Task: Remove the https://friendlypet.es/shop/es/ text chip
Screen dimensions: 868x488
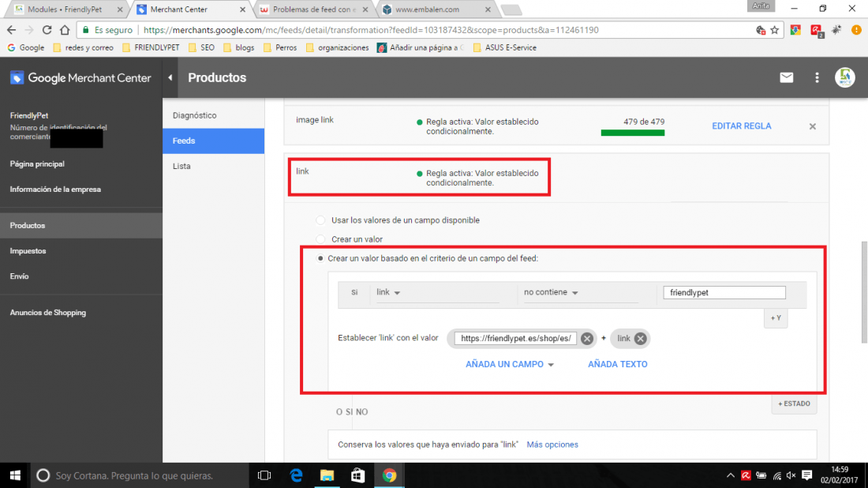Action: click(x=587, y=339)
